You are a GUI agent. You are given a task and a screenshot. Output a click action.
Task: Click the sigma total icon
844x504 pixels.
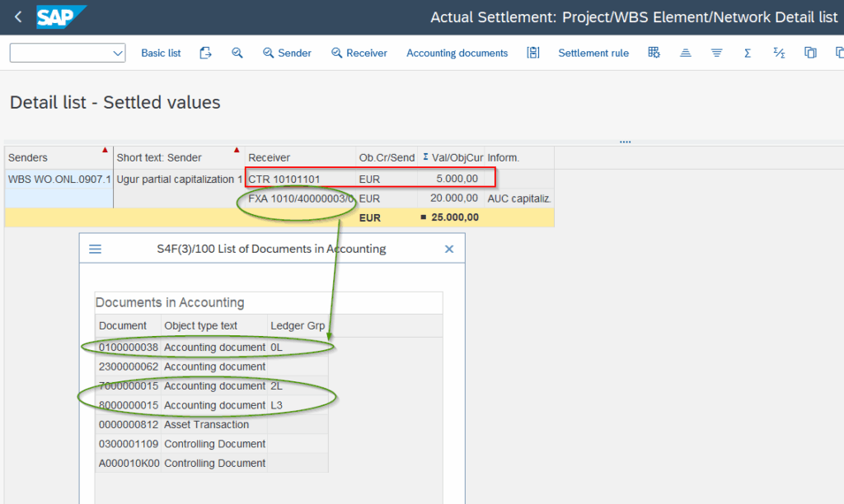tap(748, 53)
